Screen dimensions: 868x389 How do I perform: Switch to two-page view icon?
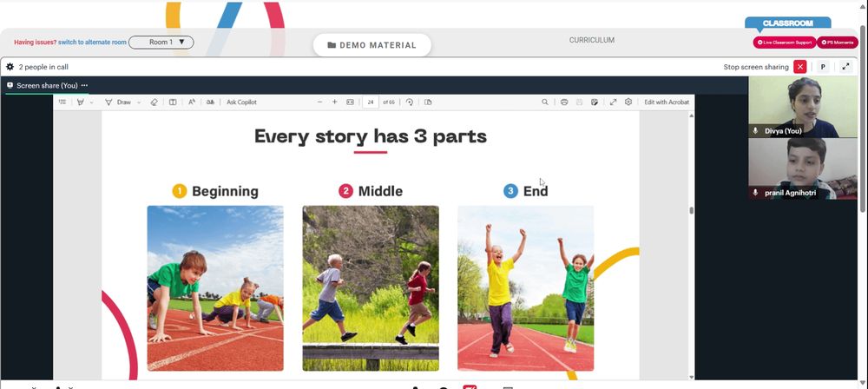tap(428, 102)
